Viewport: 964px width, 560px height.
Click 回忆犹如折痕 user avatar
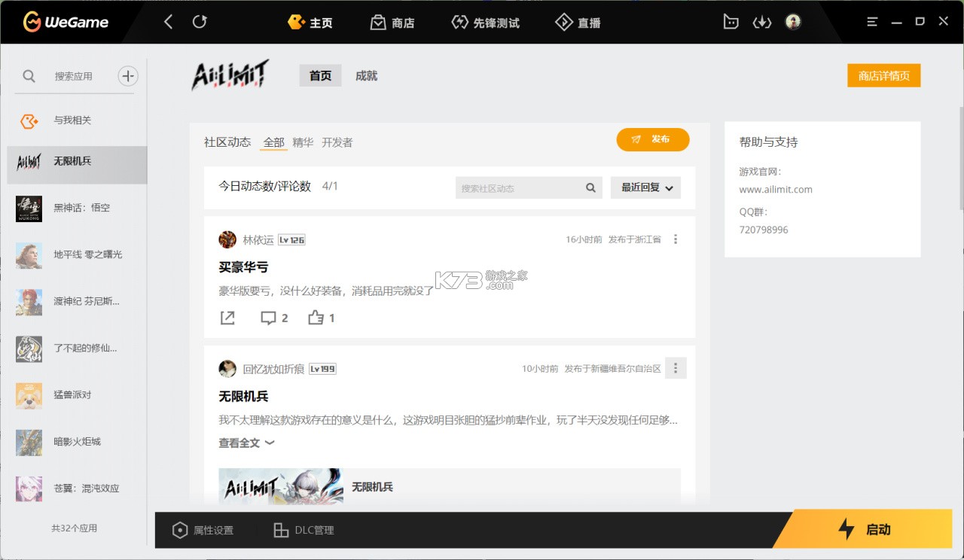tap(227, 369)
